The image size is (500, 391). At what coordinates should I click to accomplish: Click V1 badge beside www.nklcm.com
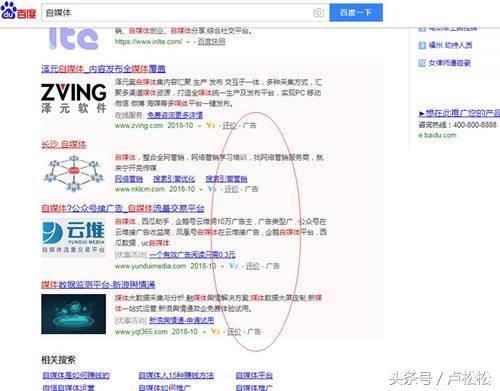[x=212, y=189]
